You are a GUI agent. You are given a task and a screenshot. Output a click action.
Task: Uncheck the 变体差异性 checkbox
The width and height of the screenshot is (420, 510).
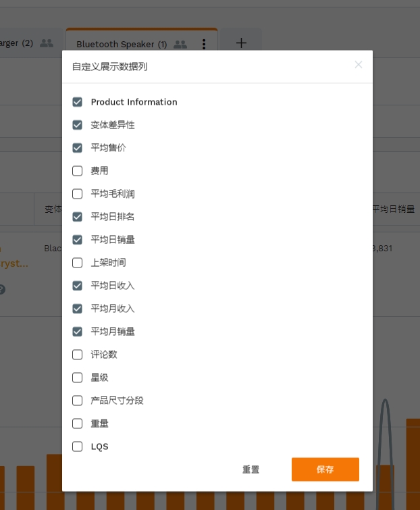(78, 125)
